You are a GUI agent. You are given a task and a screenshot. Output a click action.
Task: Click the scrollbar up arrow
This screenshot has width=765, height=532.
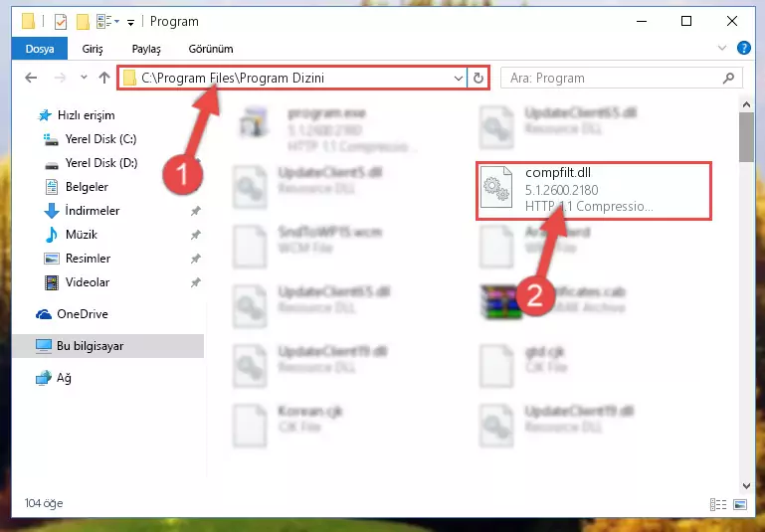pos(746,103)
